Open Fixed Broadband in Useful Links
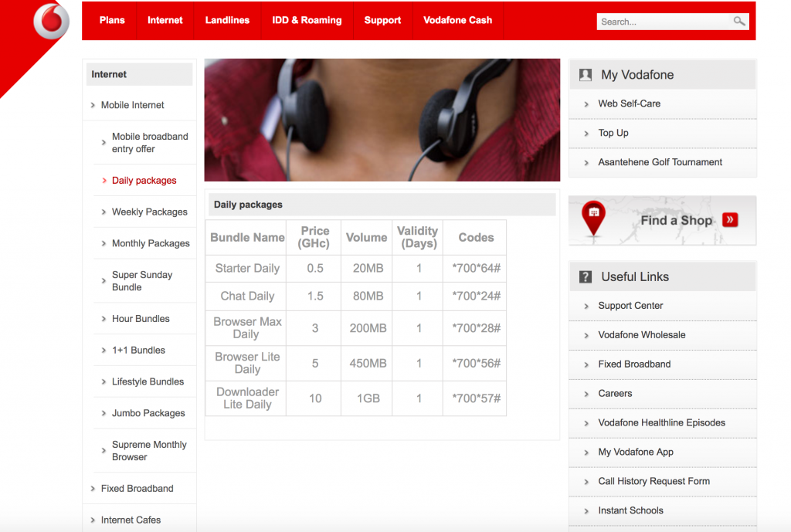The image size is (791, 532). point(634,364)
